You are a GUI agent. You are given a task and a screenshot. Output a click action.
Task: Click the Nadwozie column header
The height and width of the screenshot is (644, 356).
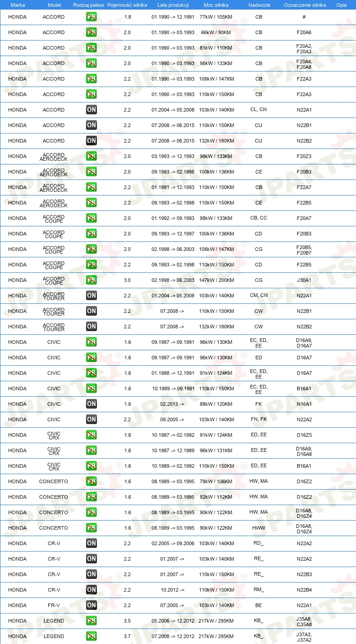coord(259,5)
